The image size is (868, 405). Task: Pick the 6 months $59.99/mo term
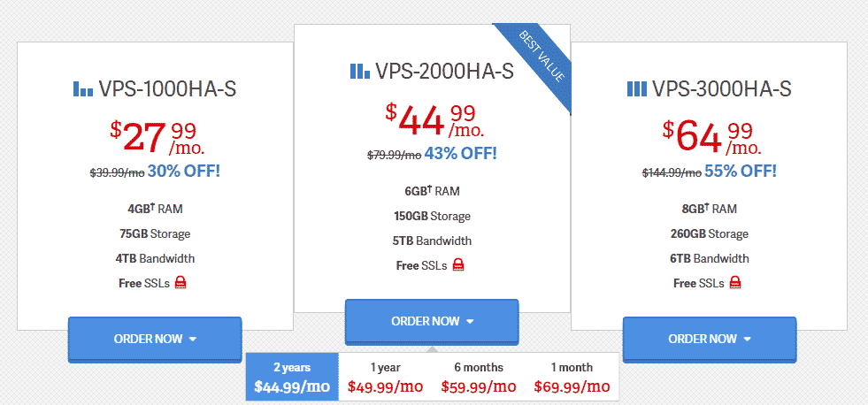tap(479, 377)
